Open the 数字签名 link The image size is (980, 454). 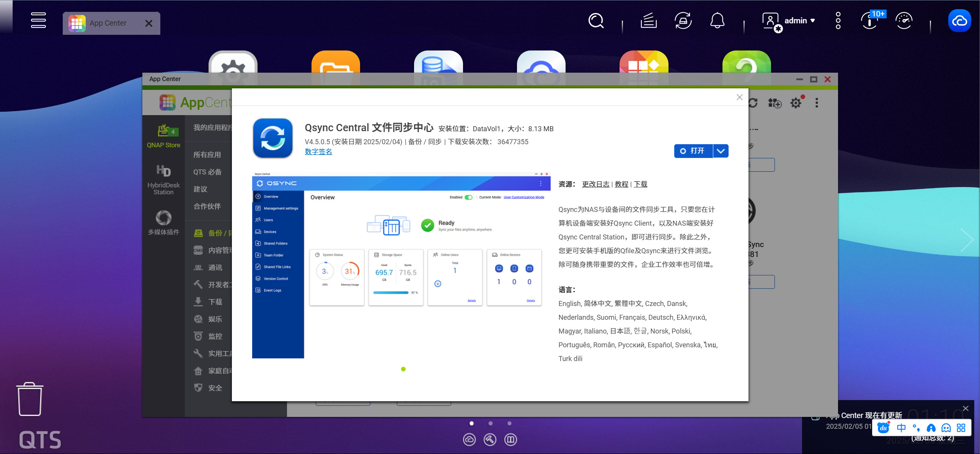[318, 152]
